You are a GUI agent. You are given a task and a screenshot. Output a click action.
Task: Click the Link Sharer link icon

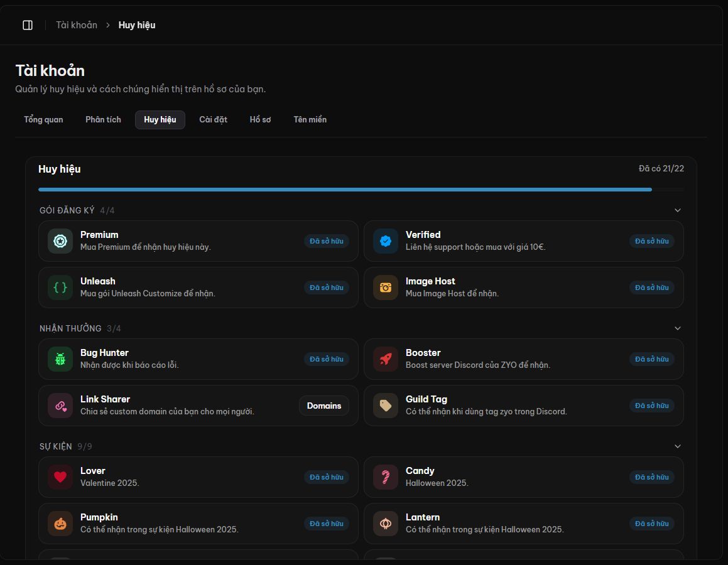point(60,406)
